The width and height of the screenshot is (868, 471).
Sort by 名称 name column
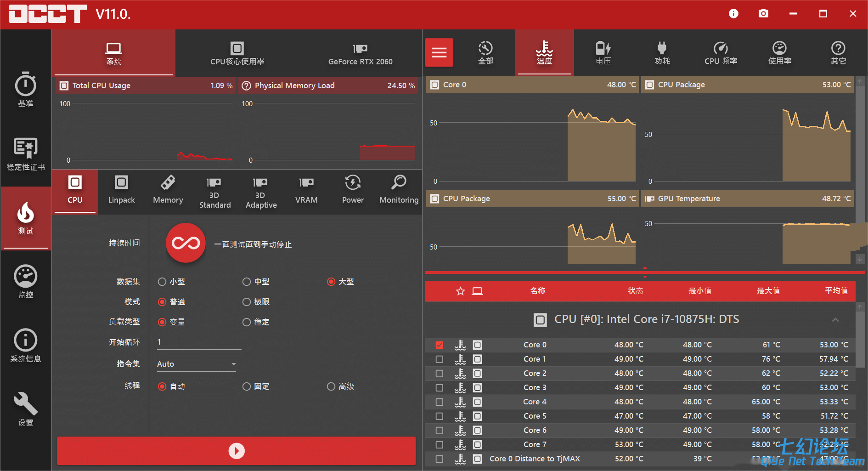[x=538, y=291]
